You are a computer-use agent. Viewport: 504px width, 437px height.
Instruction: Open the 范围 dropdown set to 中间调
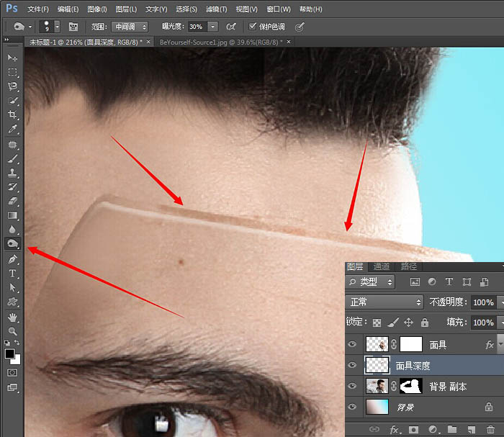130,27
